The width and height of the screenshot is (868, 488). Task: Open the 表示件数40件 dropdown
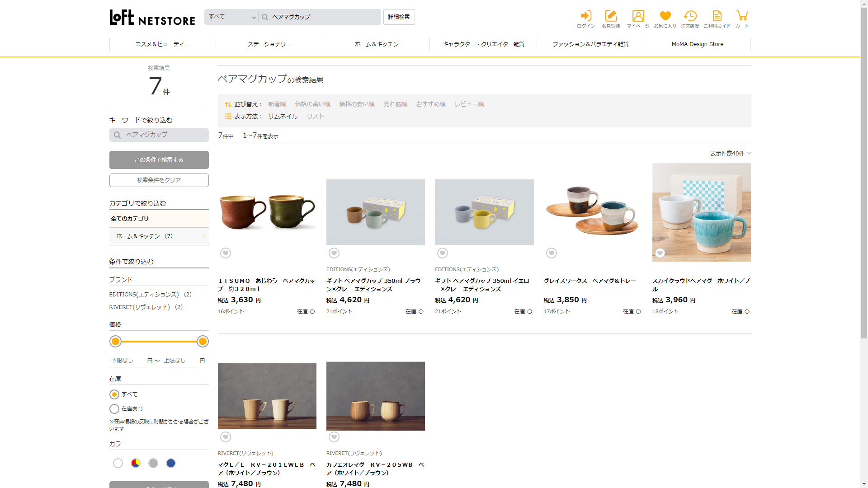click(730, 154)
